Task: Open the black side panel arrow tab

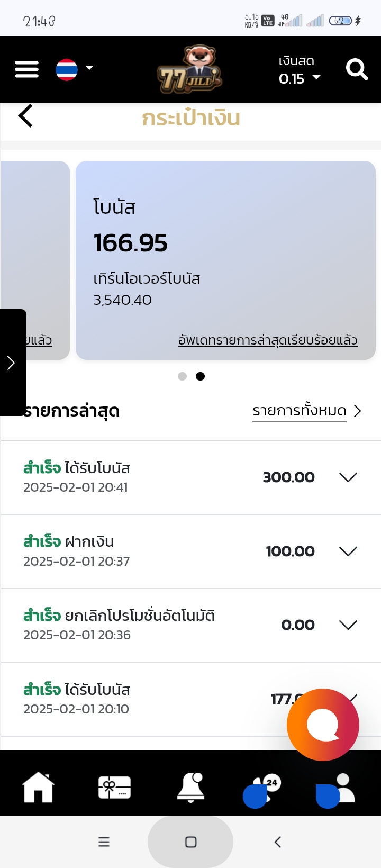Action: pos(12,363)
